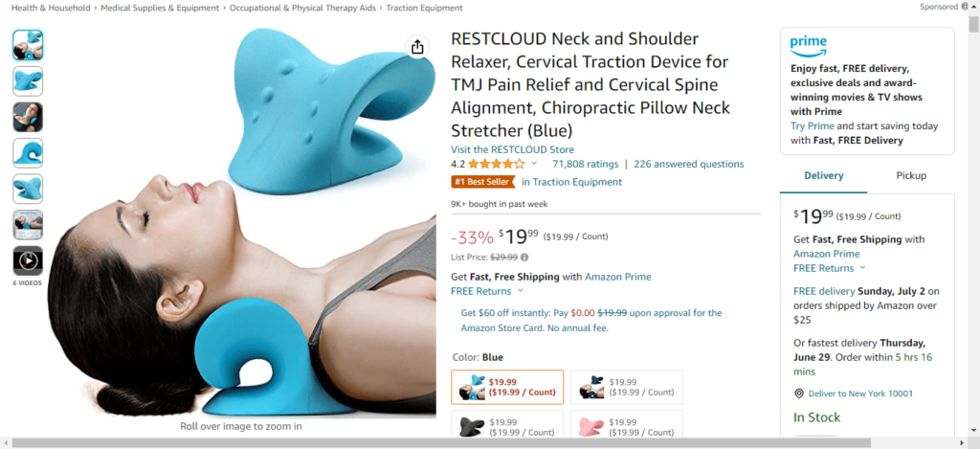Switch to the Delivery tab
The height and width of the screenshot is (449, 980).
(x=824, y=176)
